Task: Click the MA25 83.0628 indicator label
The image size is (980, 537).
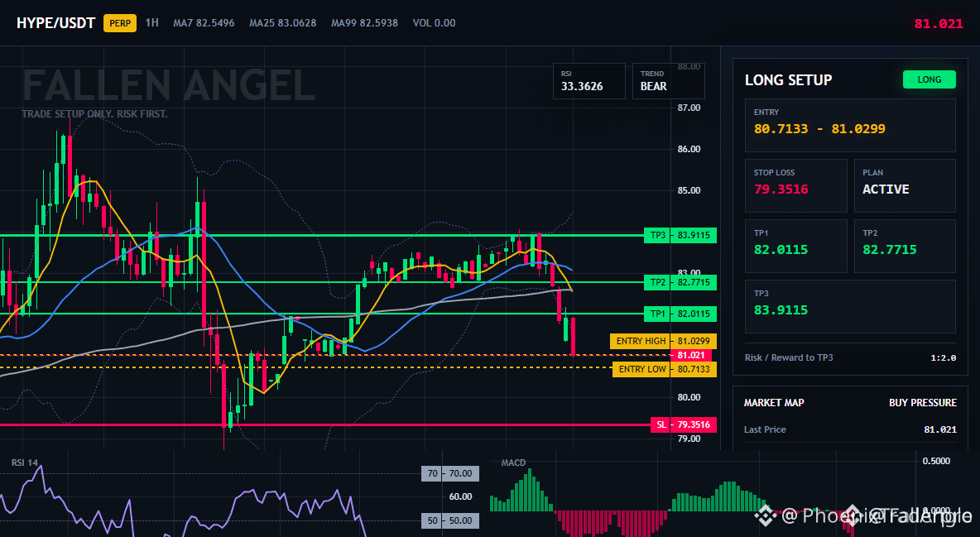Action: click(x=282, y=23)
